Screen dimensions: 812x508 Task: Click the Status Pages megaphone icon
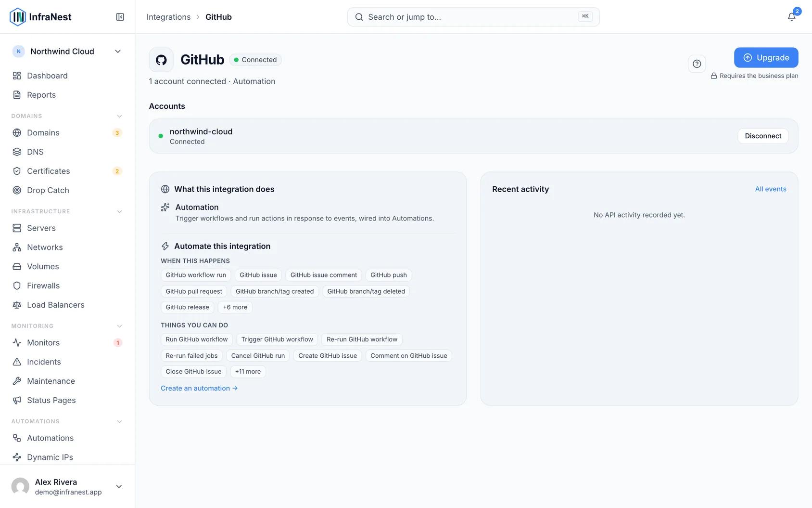click(17, 400)
